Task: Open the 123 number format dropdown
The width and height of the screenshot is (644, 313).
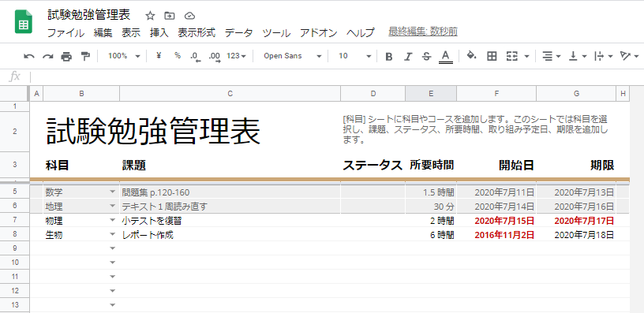Action: point(236,56)
